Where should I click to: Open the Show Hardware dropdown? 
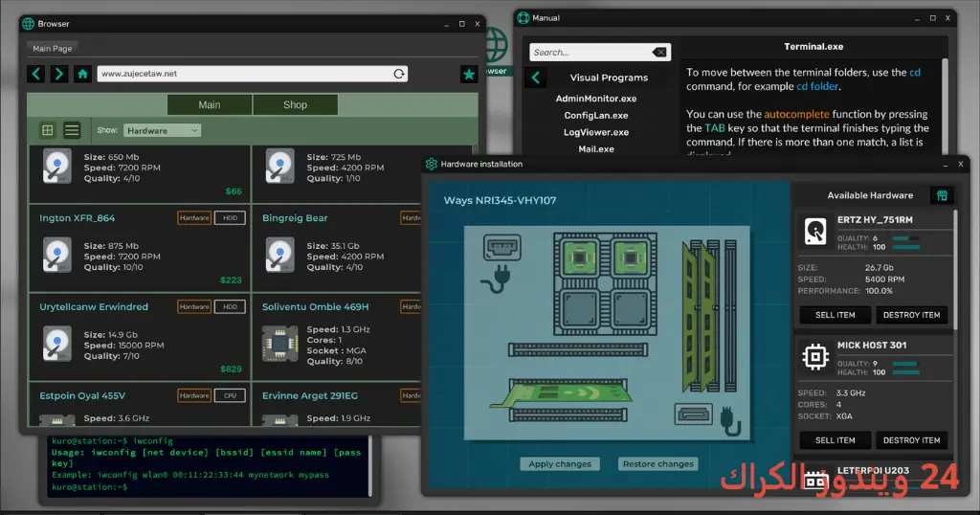click(x=162, y=130)
